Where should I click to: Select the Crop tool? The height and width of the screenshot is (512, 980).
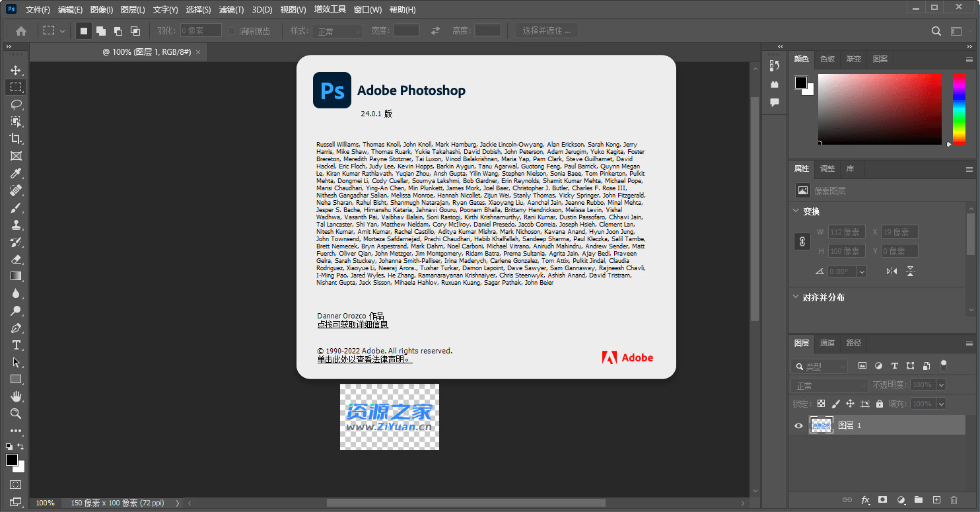pyautogui.click(x=16, y=139)
